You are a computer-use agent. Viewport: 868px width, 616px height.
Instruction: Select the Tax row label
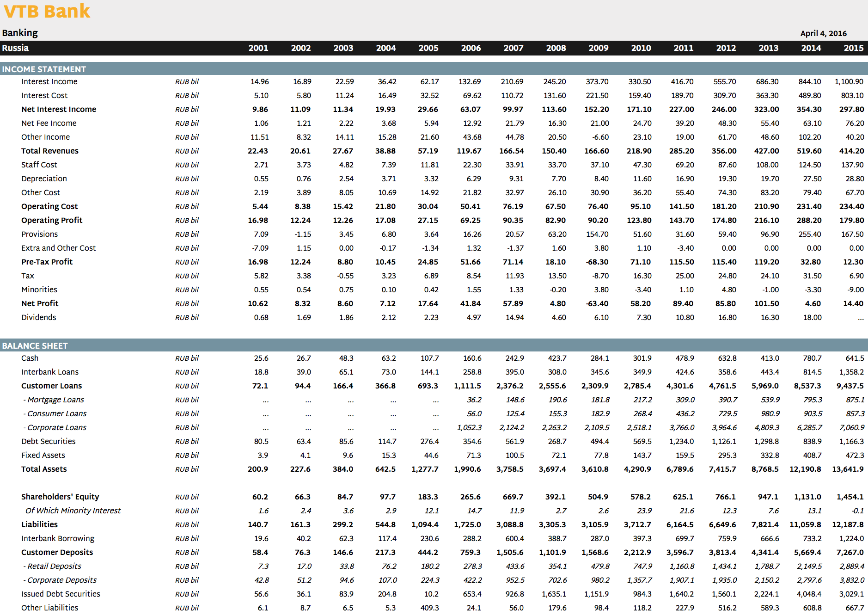tap(28, 276)
